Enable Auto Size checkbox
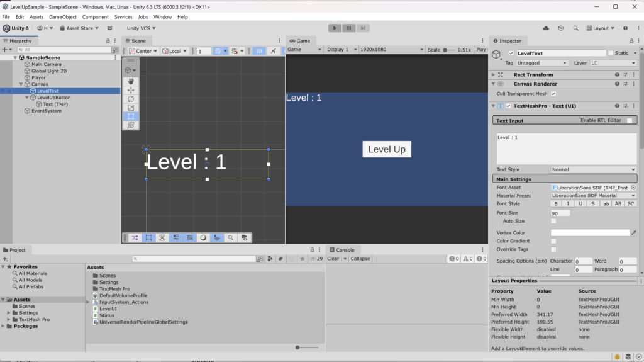 tap(553, 222)
